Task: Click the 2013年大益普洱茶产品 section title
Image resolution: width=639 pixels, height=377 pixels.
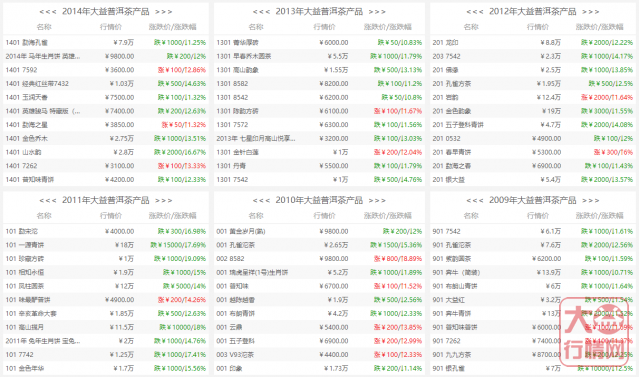Action: pyautogui.click(x=319, y=12)
